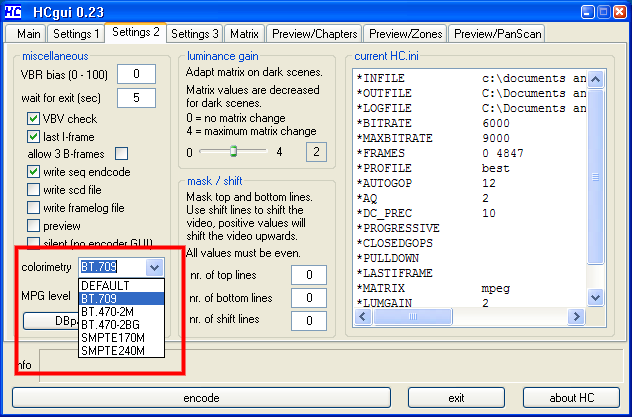Click the luminance gain value box

(x=316, y=152)
